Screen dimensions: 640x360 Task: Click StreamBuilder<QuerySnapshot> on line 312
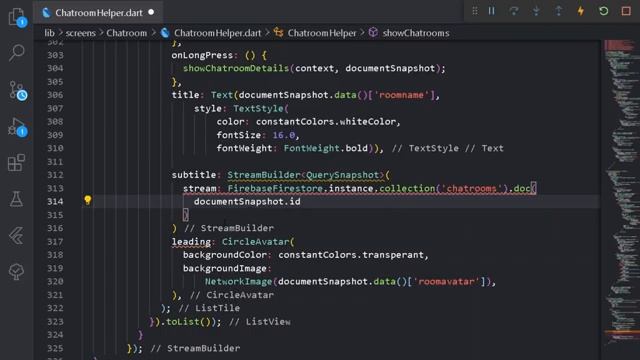pos(306,175)
